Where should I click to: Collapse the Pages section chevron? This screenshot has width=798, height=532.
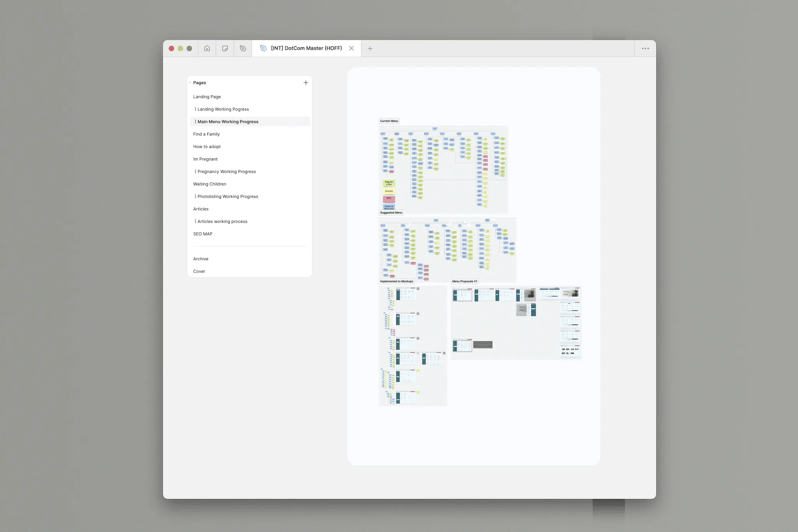pyautogui.click(x=190, y=83)
